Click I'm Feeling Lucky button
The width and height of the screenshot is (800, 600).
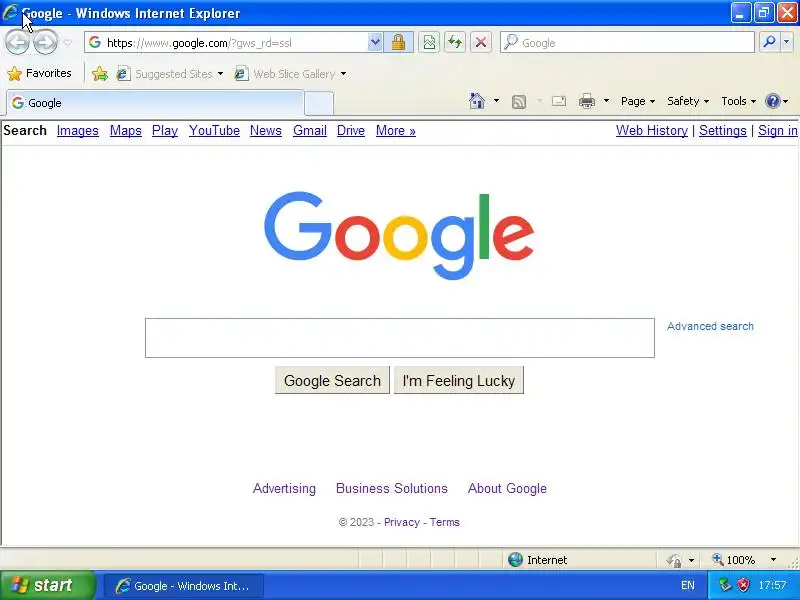click(459, 380)
